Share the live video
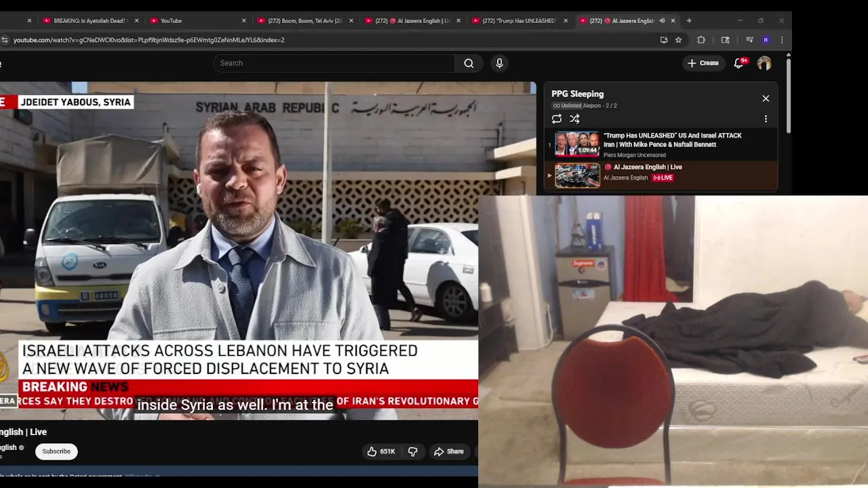The width and height of the screenshot is (868, 488). (x=449, y=451)
